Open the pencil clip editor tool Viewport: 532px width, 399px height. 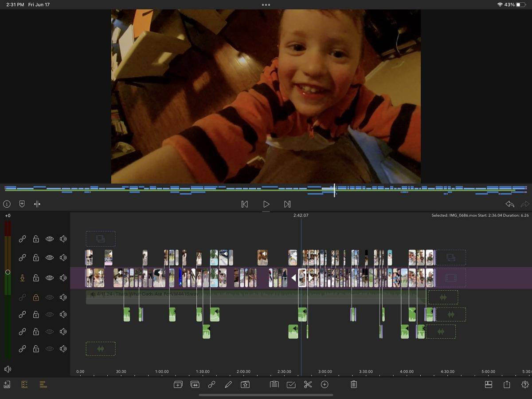coord(228,385)
